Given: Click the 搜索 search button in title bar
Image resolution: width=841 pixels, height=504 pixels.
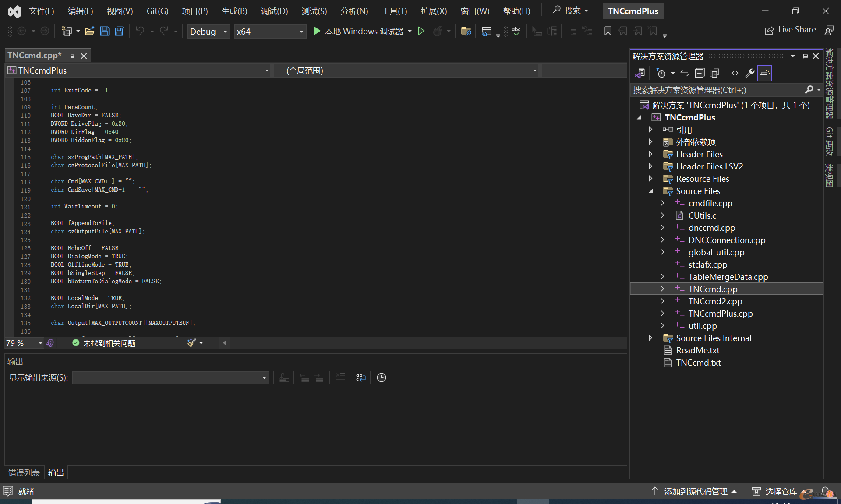Looking at the screenshot, I should click(570, 10).
